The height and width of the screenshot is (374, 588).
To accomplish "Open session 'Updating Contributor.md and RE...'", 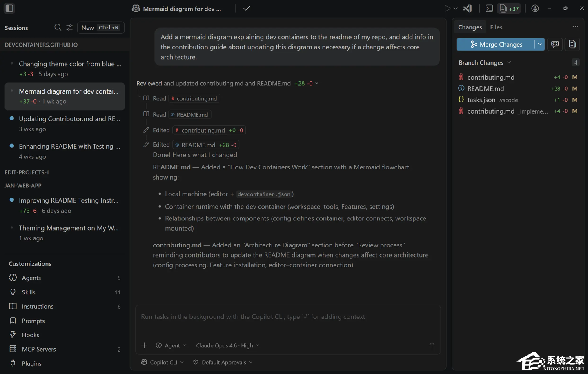I will click(x=65, y=124).
